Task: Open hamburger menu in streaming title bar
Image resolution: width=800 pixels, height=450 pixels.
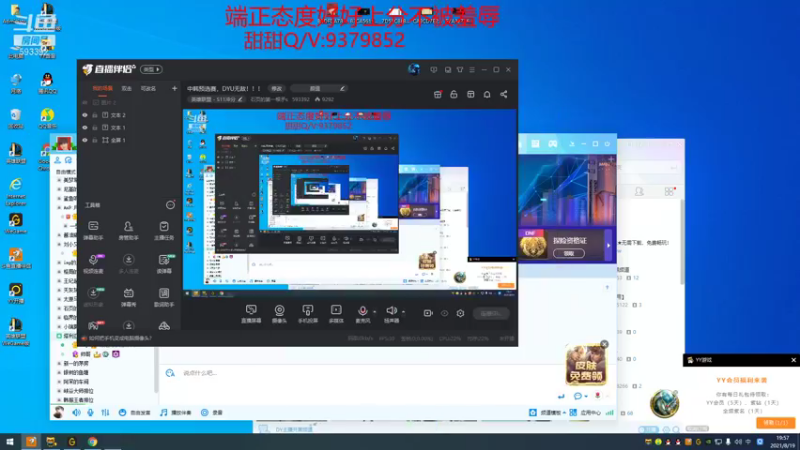Action: [x=472, y=69]
